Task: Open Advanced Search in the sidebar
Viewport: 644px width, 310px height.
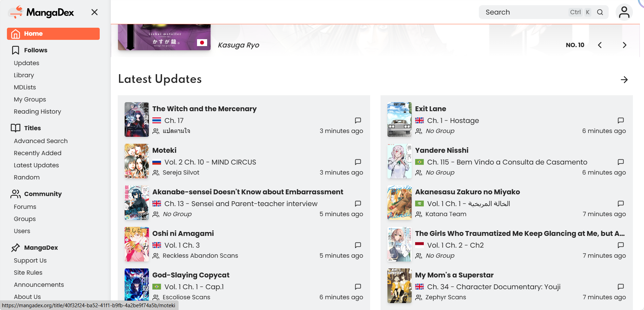Action: coord(41,141)
